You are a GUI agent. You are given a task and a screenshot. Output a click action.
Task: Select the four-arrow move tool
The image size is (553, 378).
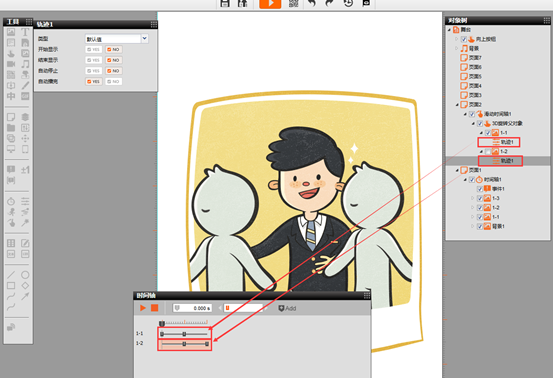(x=25, y=138)
